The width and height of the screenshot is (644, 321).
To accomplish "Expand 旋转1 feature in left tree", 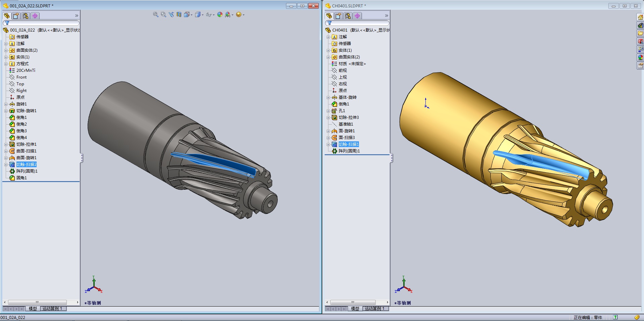I will click(6, 104).
